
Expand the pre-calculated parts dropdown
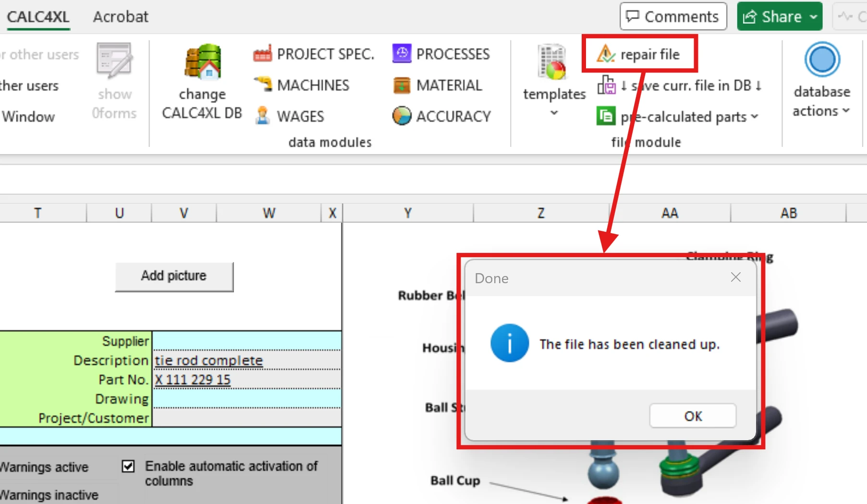click(755, 117)
